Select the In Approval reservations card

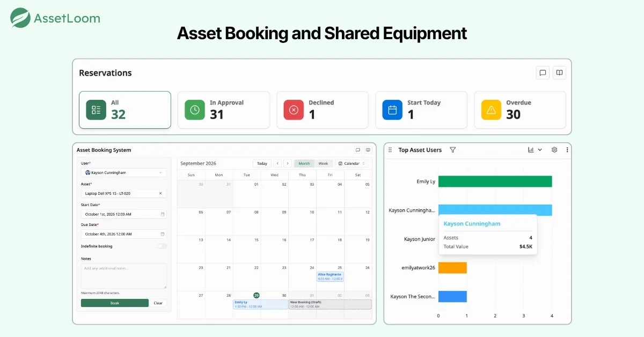point(224,110)
